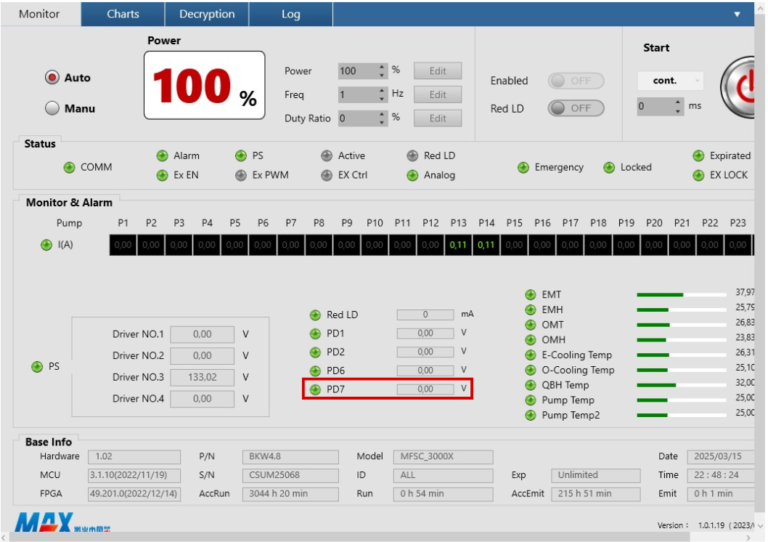Click the Emergency status indicator icon
Screen dimensions: 768x542
[523, 168]
